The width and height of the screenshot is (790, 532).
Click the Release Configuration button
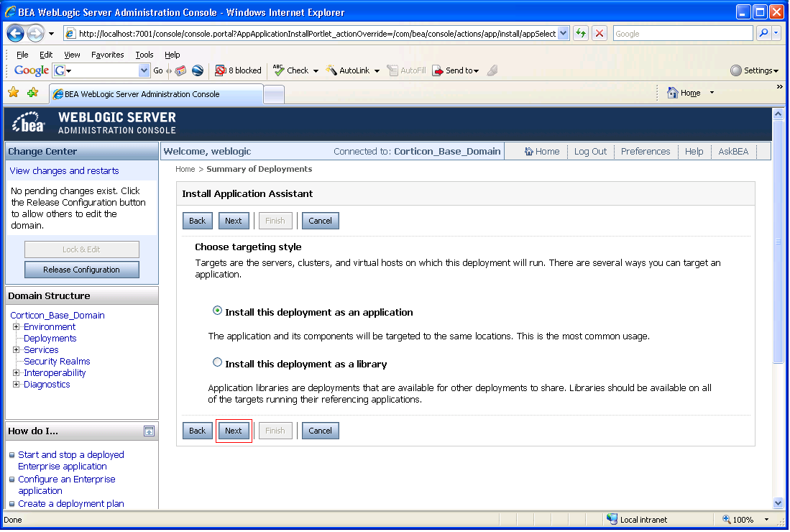(x=82, y=270)
